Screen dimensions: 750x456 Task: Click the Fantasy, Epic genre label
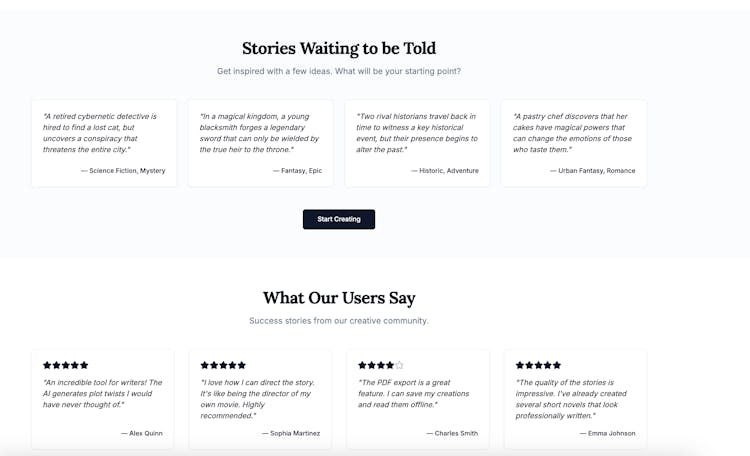pyautogui.click(x=298, y=171)
